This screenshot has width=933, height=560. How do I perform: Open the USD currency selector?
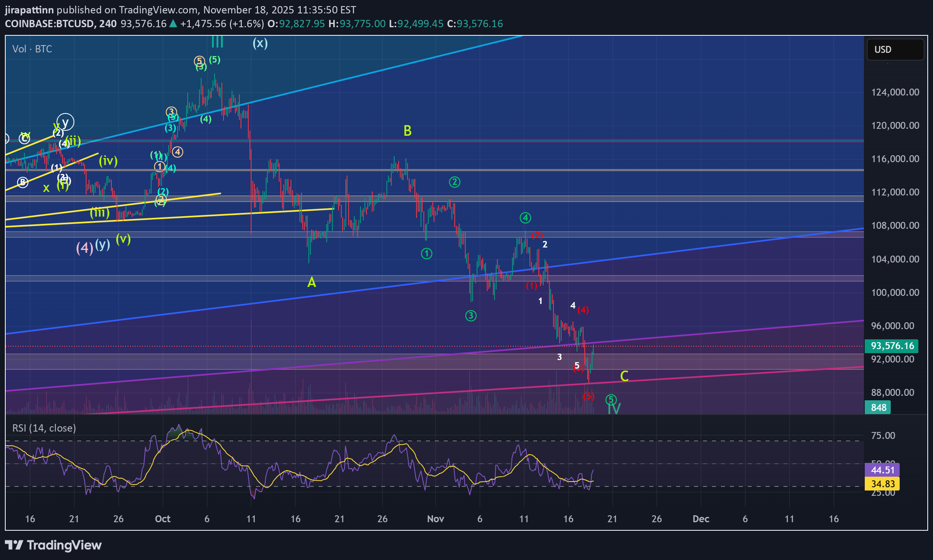pyautogui.click(x=895, y=49)
